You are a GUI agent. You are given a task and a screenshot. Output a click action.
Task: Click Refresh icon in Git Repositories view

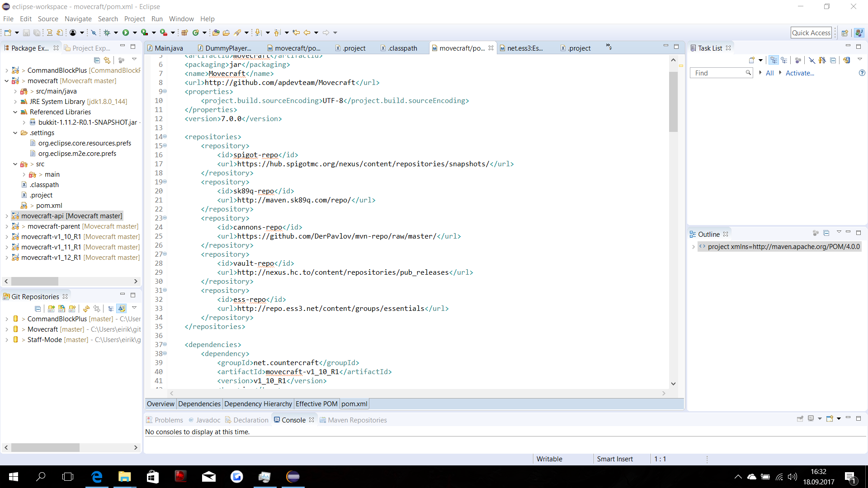(x=86, y=309)
